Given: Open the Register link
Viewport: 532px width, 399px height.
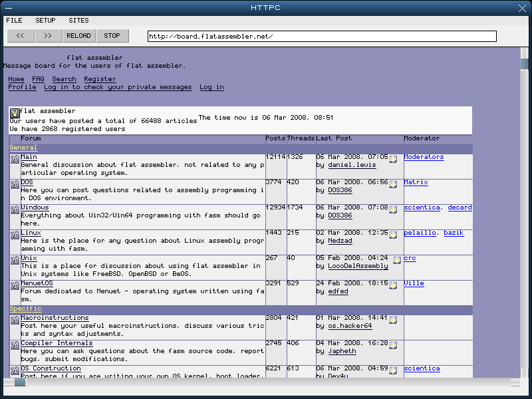Looking at the screenshot, I should click(100, 79).
